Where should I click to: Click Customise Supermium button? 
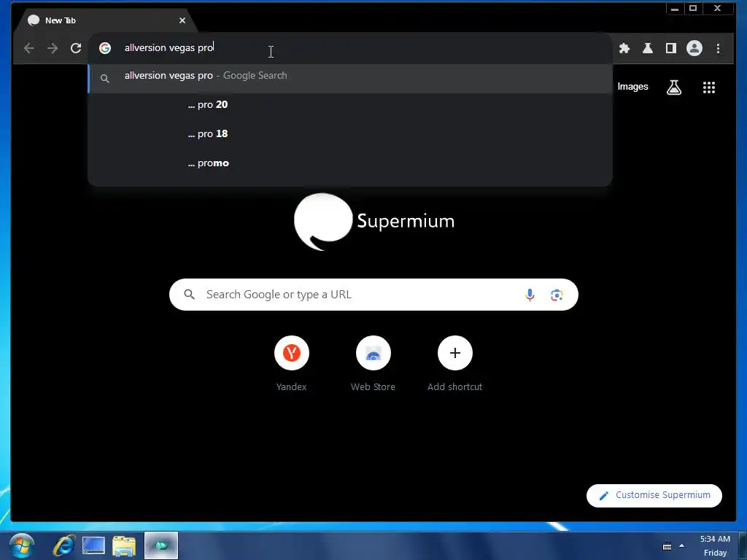(654, 495)
